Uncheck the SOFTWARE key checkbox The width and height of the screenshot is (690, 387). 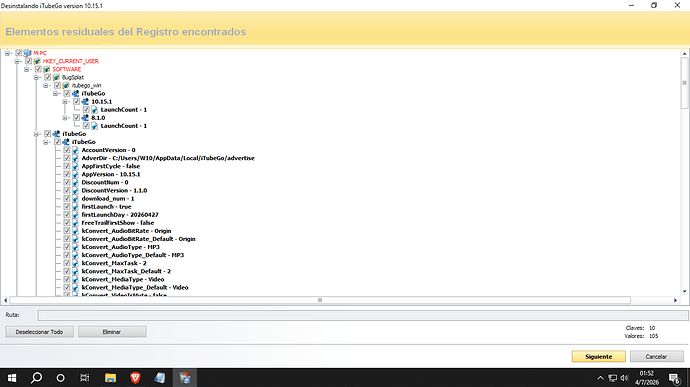coord(38,69)
